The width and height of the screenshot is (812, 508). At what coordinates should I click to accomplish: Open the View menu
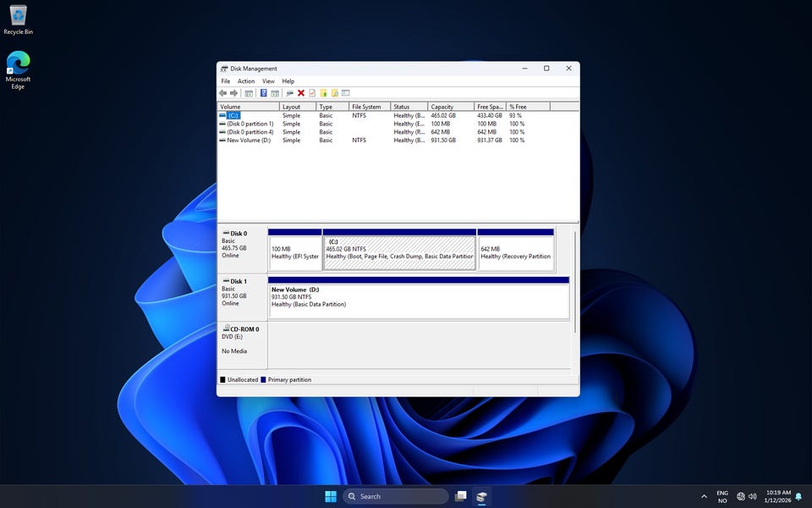(268, 81)
